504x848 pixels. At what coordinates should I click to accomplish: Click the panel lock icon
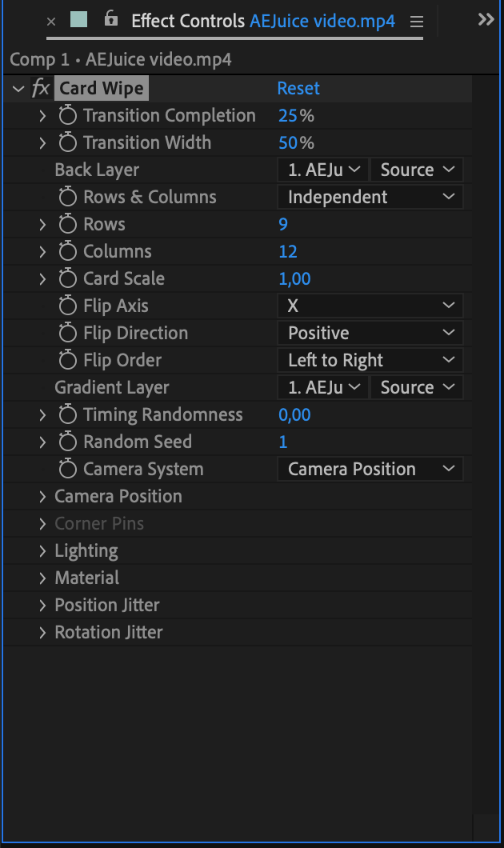pyautogui.click(x=111, y=19)
